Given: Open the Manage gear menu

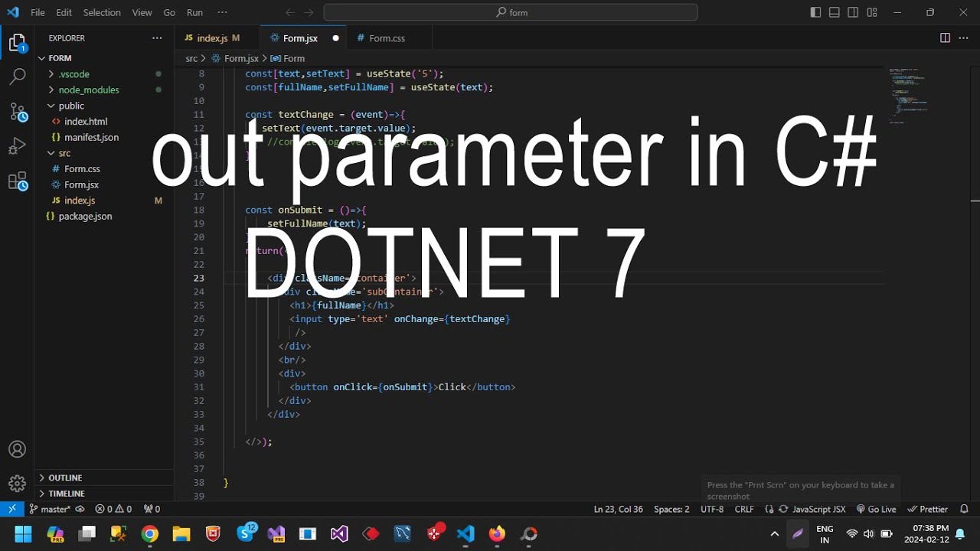Looking at the screenshot, I should point(17,484).
